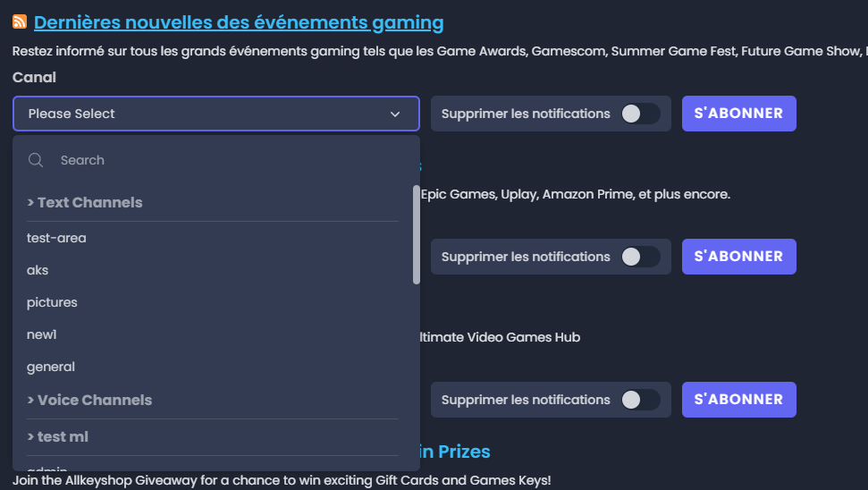The width and height of the screenshot is (868, 490).
Task: Subscribe with S'ABONNER under Ultimate Video Games Hub
Action: 738,400
